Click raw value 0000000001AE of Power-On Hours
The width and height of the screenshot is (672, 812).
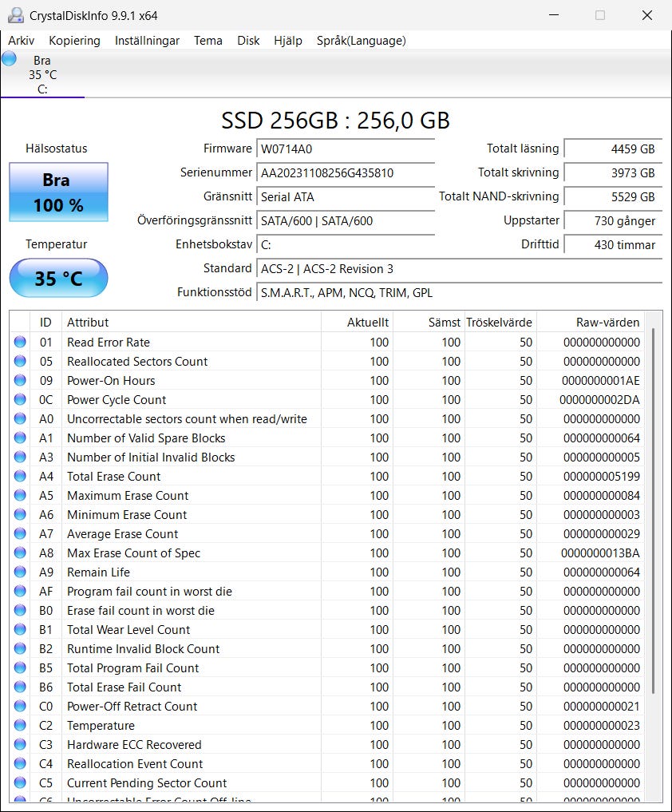click(600, 381)
